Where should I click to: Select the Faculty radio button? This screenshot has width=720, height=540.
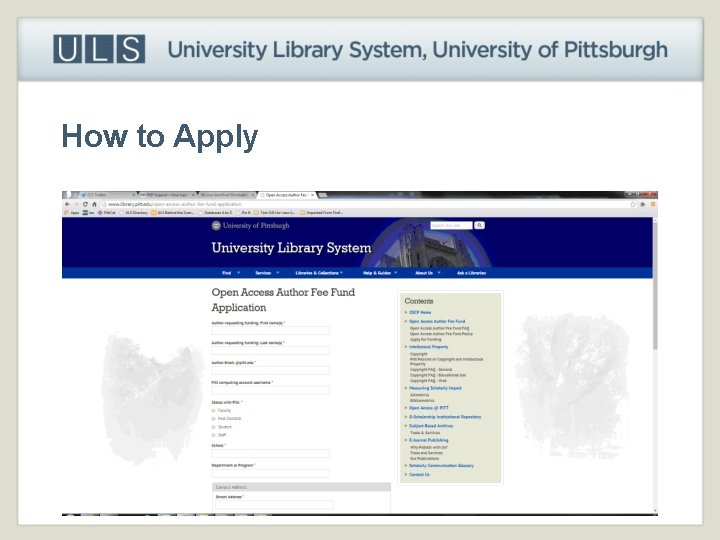point(214,411)
